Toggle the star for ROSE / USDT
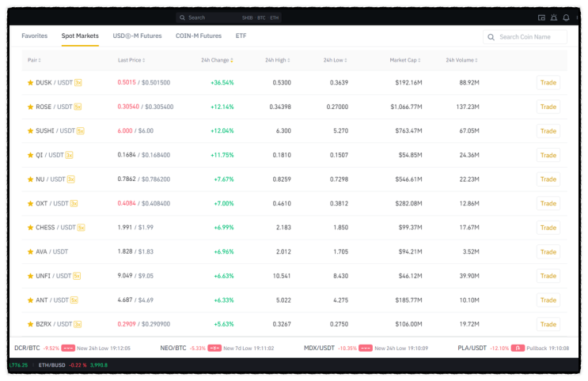 [x=30, y=107]
